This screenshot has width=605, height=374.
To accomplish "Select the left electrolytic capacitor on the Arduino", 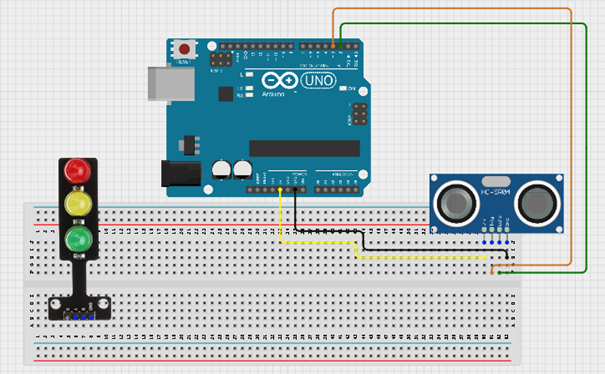I will coord(221,169).
